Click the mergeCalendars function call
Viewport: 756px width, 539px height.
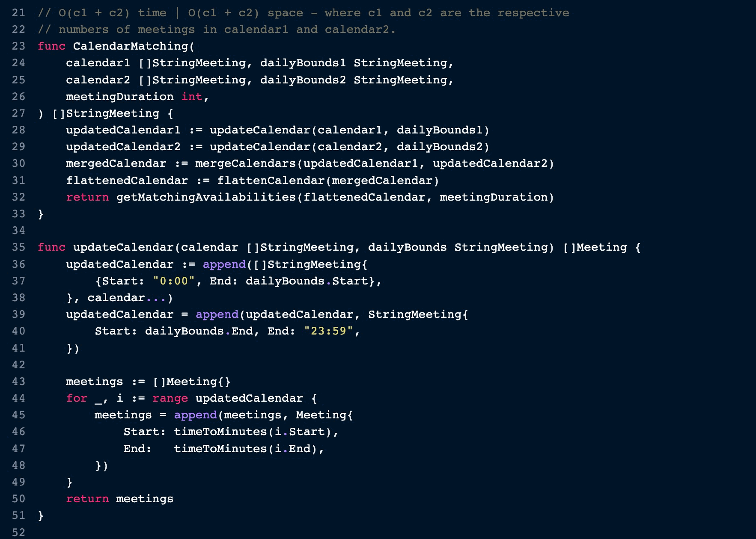click(x=245, y=163)
